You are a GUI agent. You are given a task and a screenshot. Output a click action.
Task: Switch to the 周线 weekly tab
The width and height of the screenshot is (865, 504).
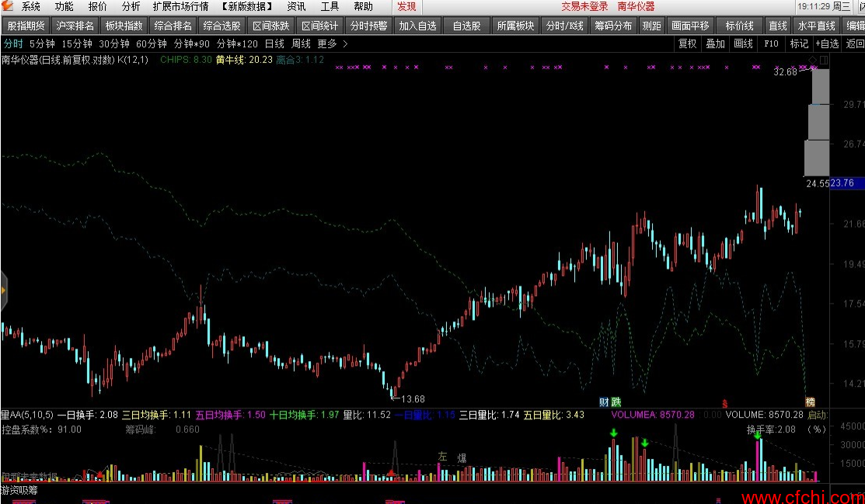coord(301,43)
